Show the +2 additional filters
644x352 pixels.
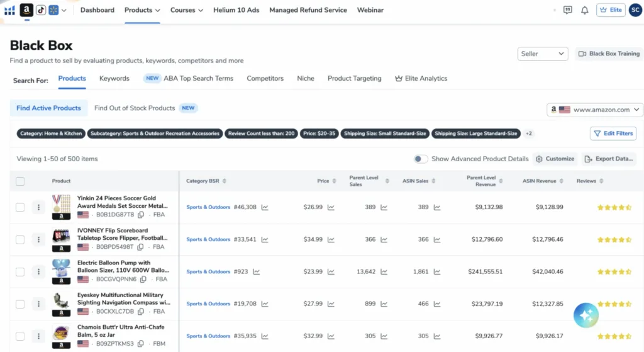pos(529,133)
